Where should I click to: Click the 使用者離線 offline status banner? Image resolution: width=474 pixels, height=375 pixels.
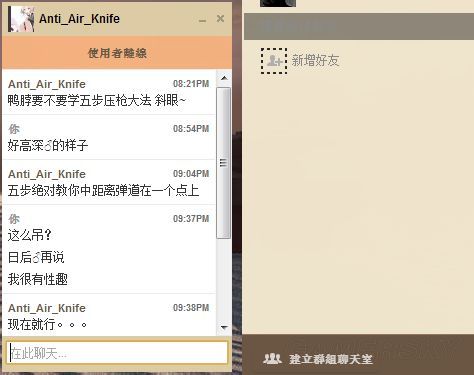tap(117, 53)
